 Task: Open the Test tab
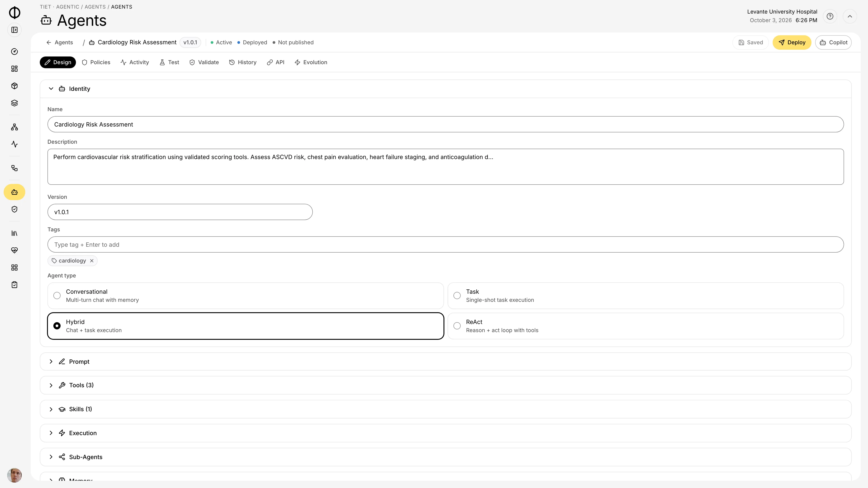[x=170, y=62]
